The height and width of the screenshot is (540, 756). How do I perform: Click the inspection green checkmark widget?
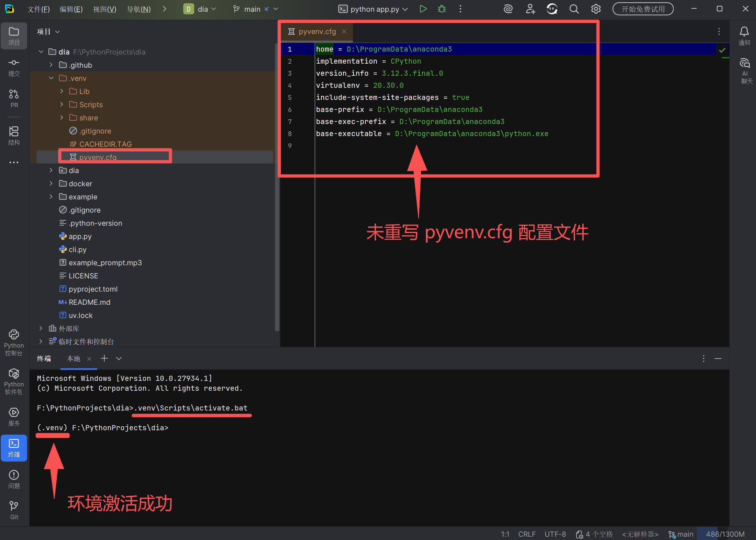(722, 50)
